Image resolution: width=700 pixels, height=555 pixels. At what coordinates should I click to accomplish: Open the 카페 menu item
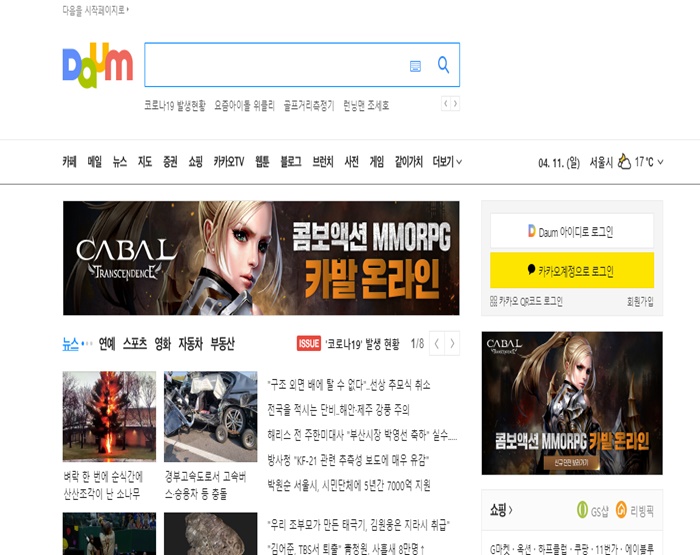(69, 162)
